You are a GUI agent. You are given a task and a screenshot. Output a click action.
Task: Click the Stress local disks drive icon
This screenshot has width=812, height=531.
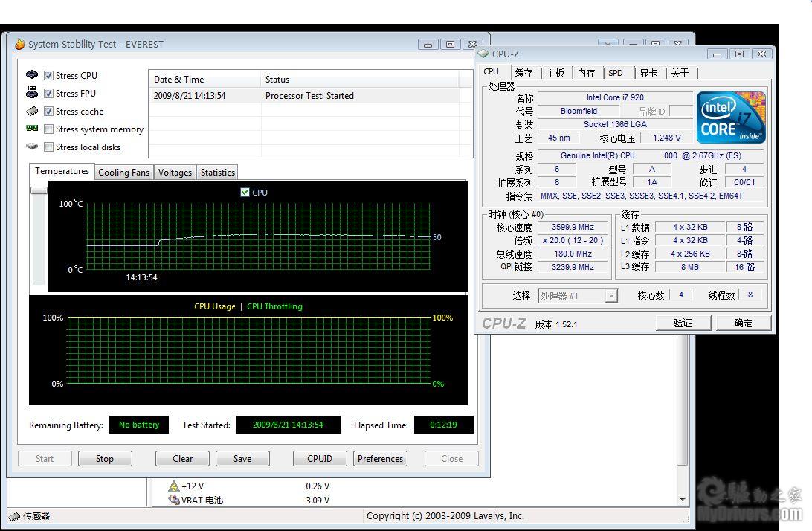coord(32,146)
